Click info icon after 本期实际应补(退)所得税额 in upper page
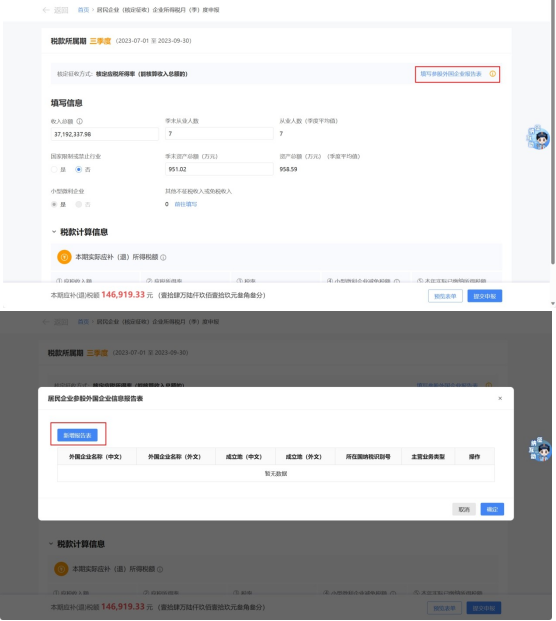556x621 pixels. 163,257
